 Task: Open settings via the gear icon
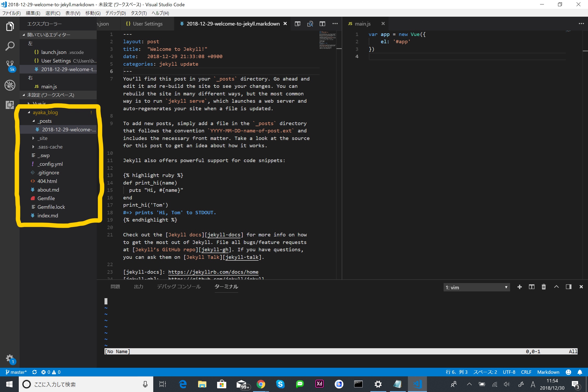coord(10,358)
